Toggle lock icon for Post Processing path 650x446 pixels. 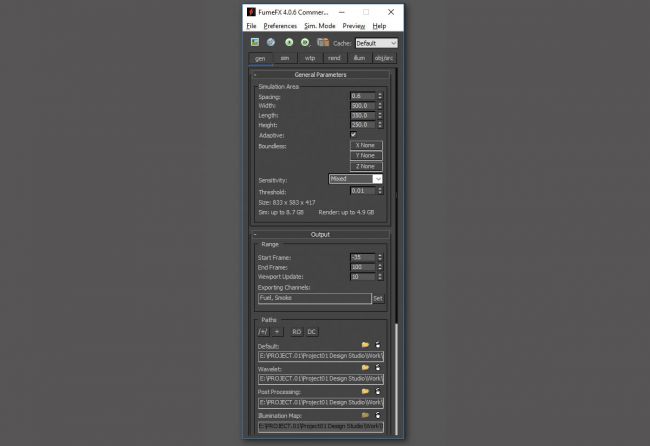click(x=378, y=391)
